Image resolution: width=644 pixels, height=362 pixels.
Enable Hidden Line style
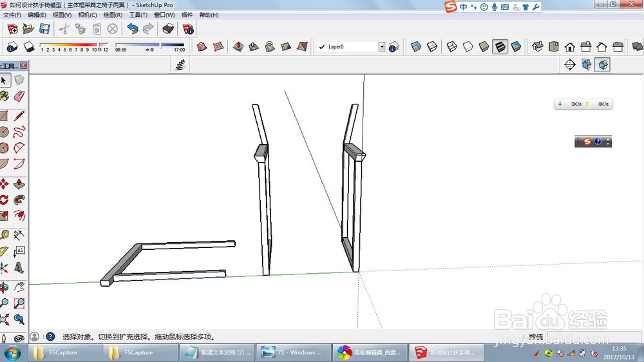pyautogui.click(x=468, y=46)
